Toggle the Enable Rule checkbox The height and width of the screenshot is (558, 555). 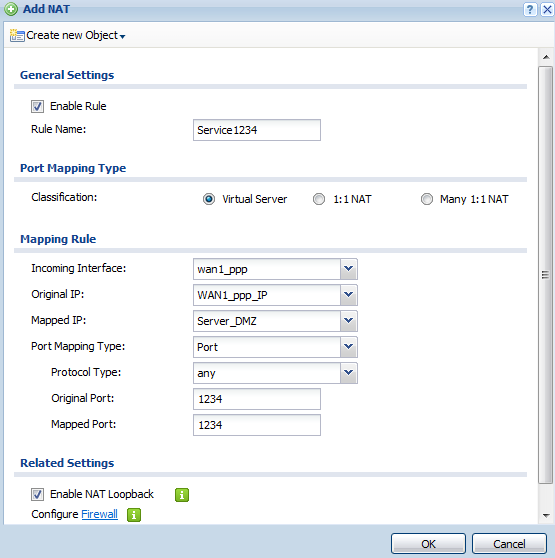coord(37,106)
